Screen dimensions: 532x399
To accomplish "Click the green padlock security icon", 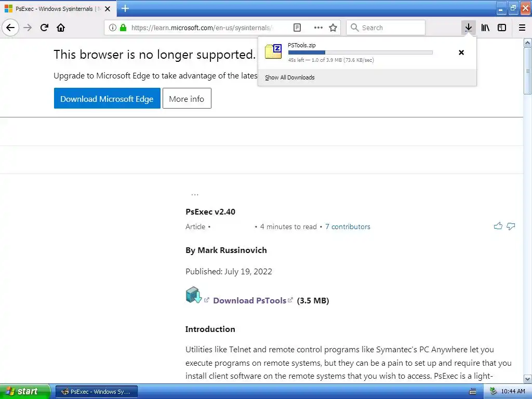I will (123, 28).
